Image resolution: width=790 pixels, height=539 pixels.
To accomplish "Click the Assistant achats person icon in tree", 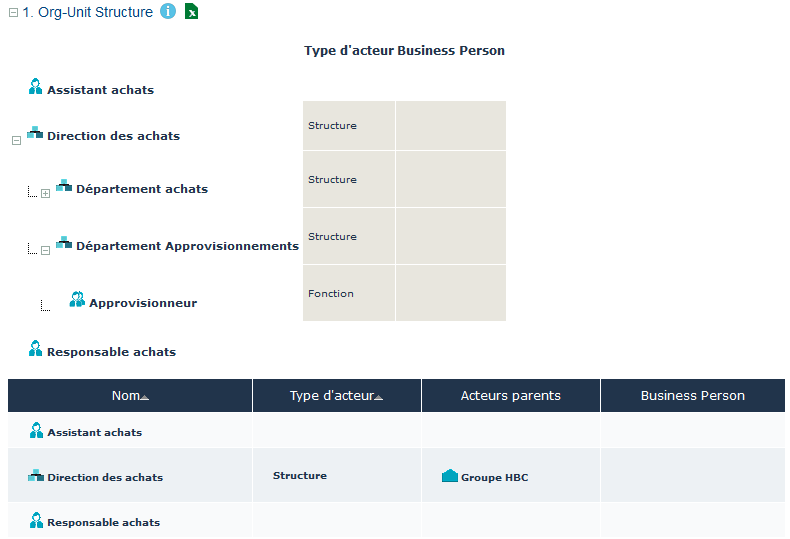I will [x=36, y=87].
